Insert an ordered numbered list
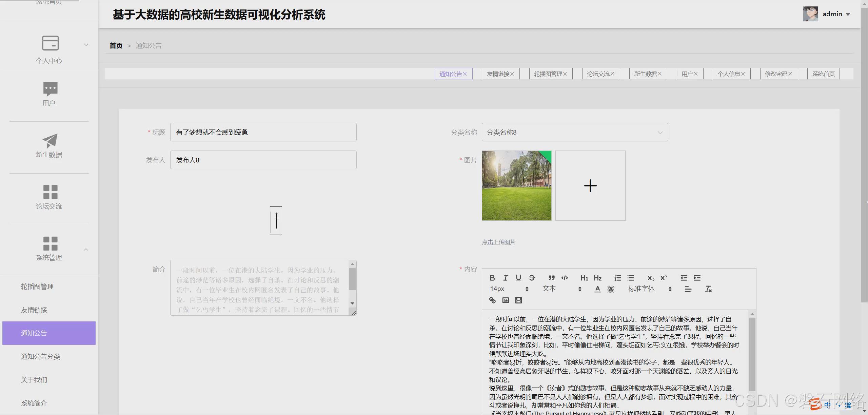 (x=618, y=278)
